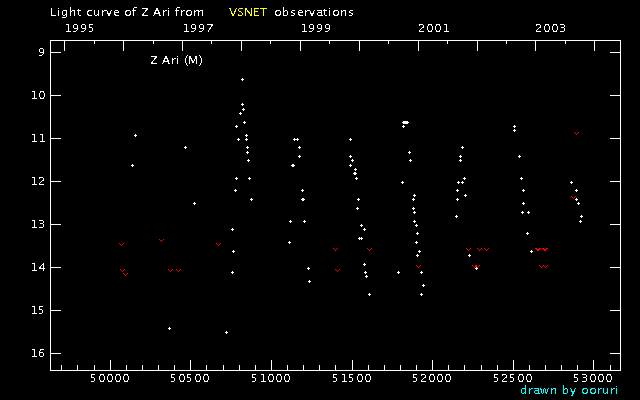The width and height of the screenshot is (640, 400).
Task: Click the brightest white data point above magnitude 10
Action: pos(242,79)
